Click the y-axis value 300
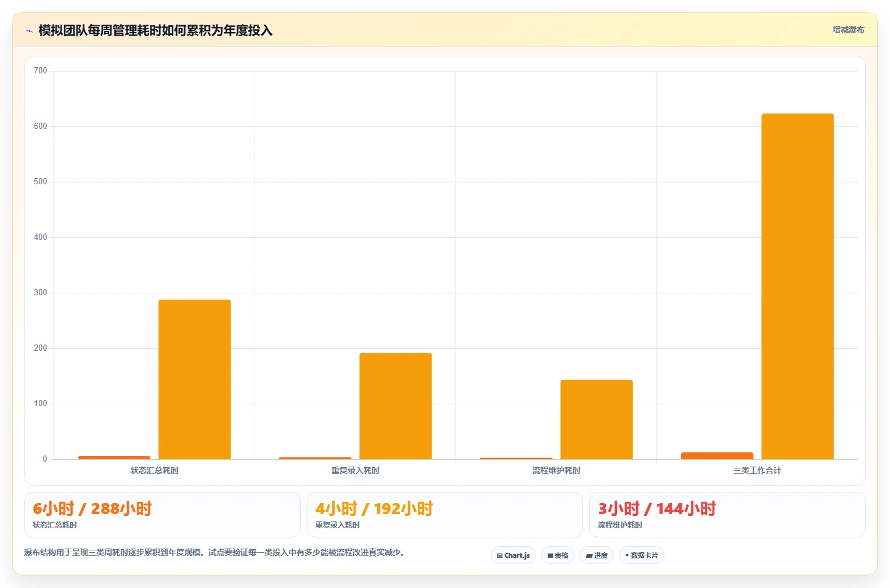The image size is (890, 588). 41,293
